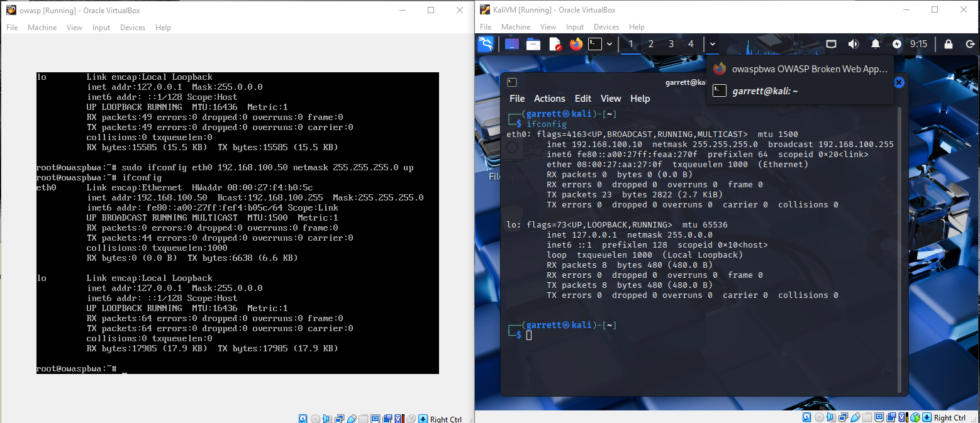Switch to workspace 2 in Kali

[x=651, y=44]
